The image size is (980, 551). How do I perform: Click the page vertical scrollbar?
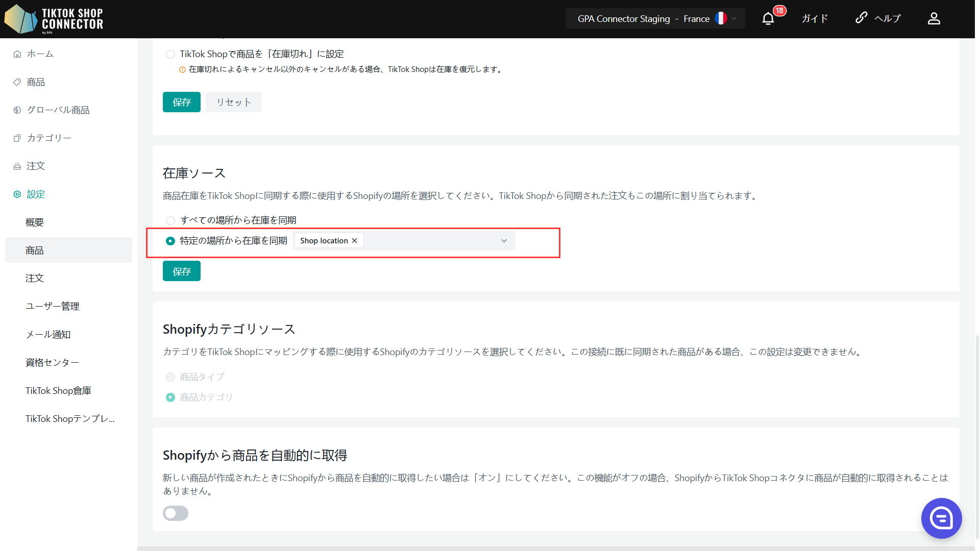click(x=977, y=437)
